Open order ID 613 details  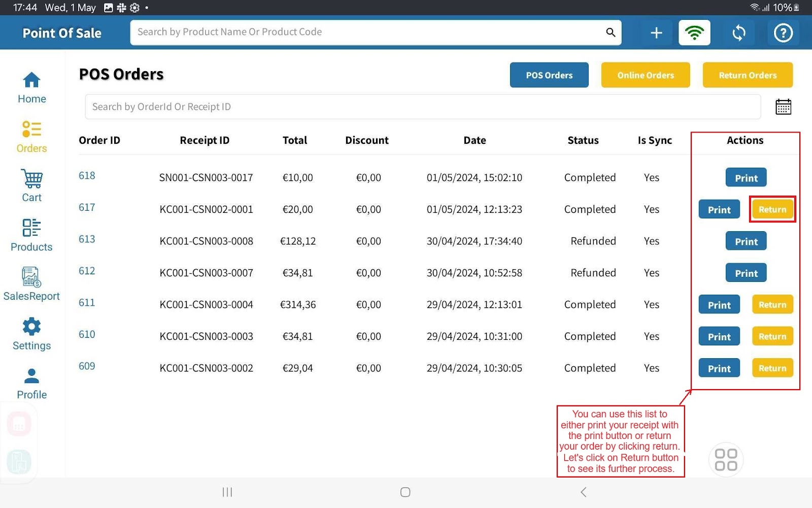click(x=87, y=239)
